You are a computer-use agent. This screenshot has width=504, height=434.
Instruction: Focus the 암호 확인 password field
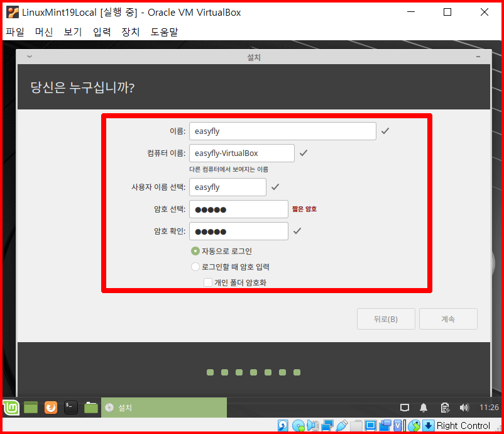tap(239, 231)
